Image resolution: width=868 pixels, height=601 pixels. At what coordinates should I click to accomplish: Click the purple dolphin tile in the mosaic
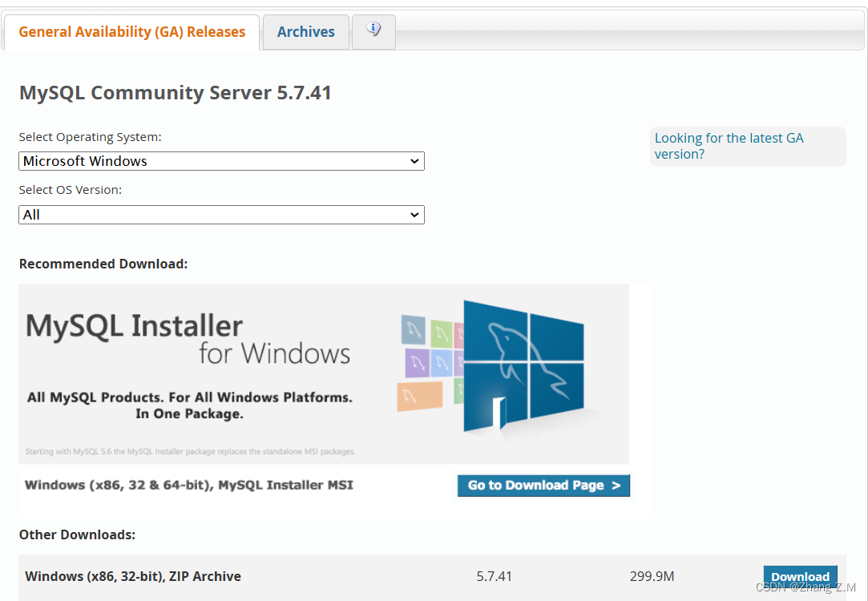[x=416, y=362]
